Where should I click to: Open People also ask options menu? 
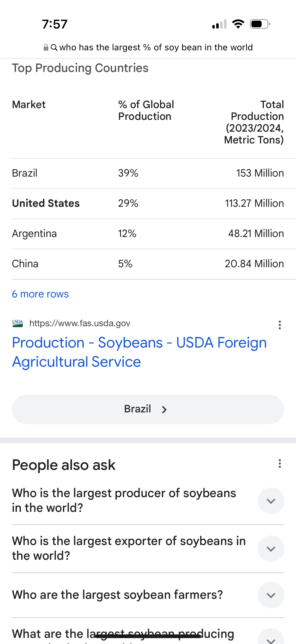(x=280, y=463)
